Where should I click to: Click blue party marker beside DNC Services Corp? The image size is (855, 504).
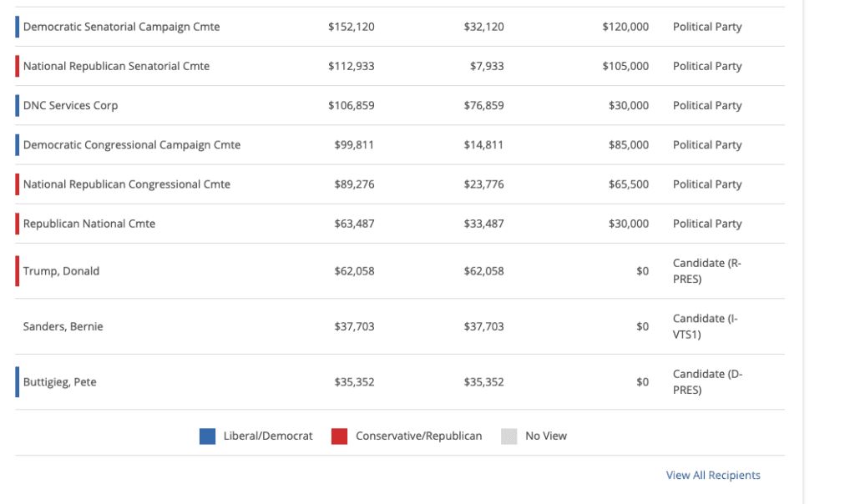tap(17, 105)
